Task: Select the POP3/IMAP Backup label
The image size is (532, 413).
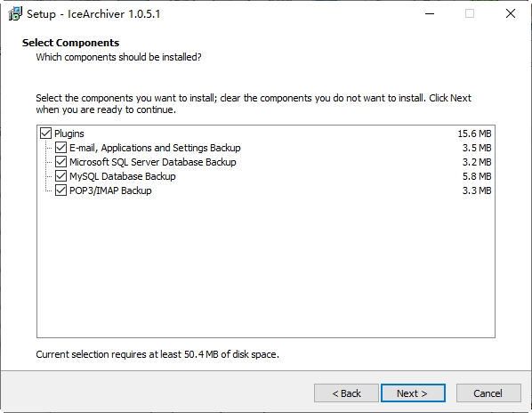Action: (110, 190)
